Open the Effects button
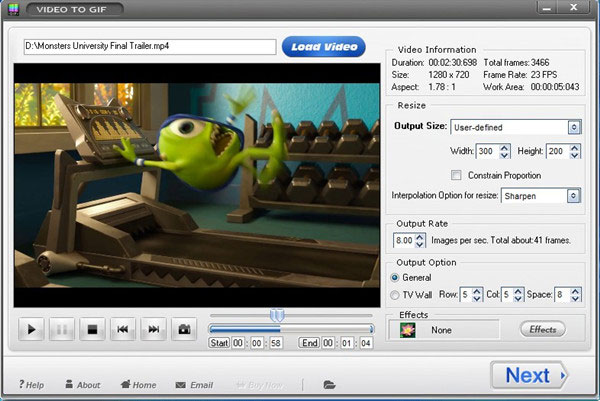Viewport: 600px width, 401px height. point(542,329)
